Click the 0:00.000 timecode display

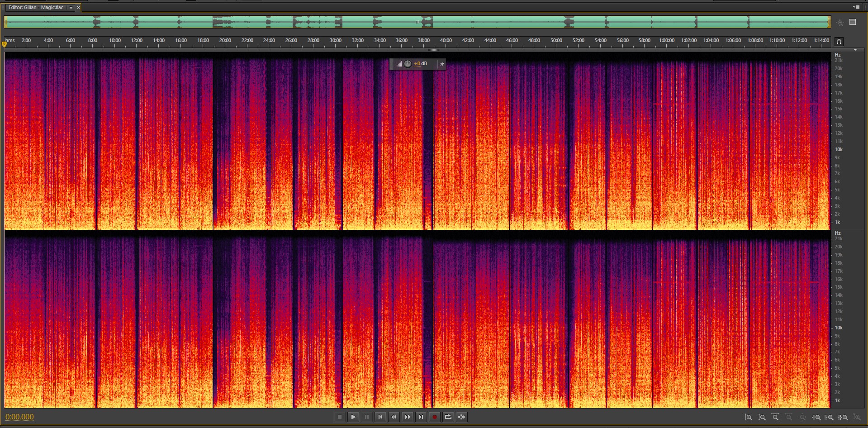tap(19, 417)
